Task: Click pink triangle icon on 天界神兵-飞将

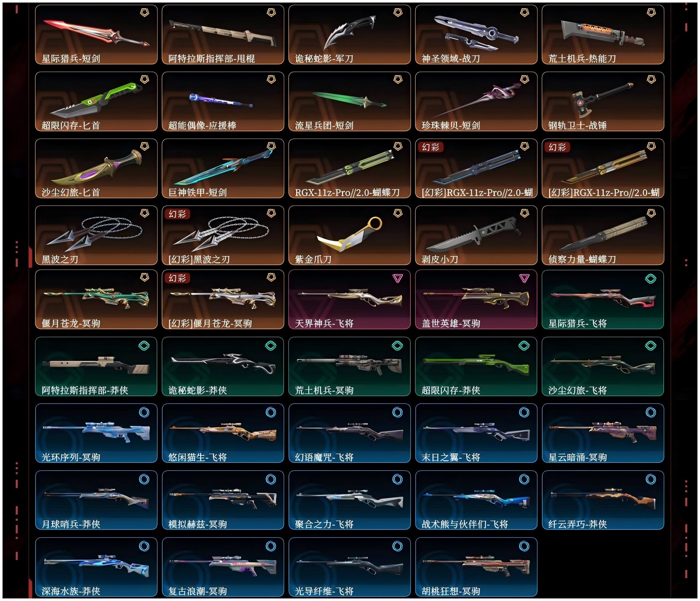Action: click(x=397, y=278)
